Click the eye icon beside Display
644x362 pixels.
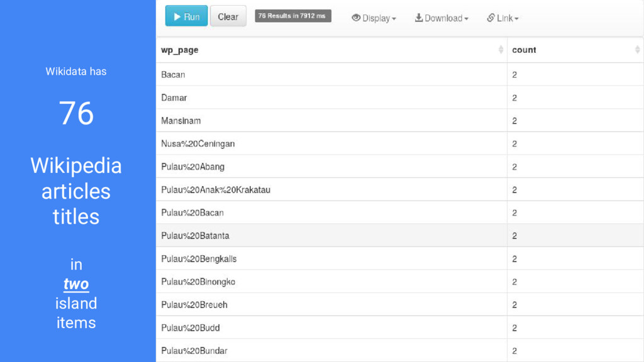coord(356,18)
